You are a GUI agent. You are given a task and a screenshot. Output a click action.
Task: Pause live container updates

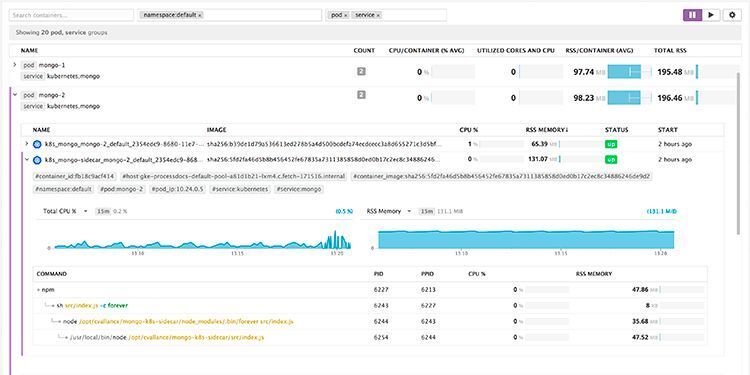(692, 15)
